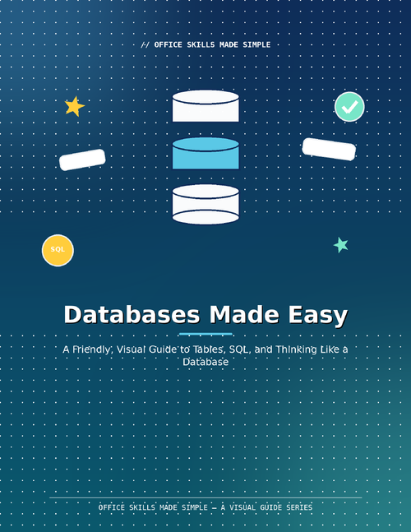Click the header "// OFFICE SKILLS MADE SIMPLE"

click(205, 44)
